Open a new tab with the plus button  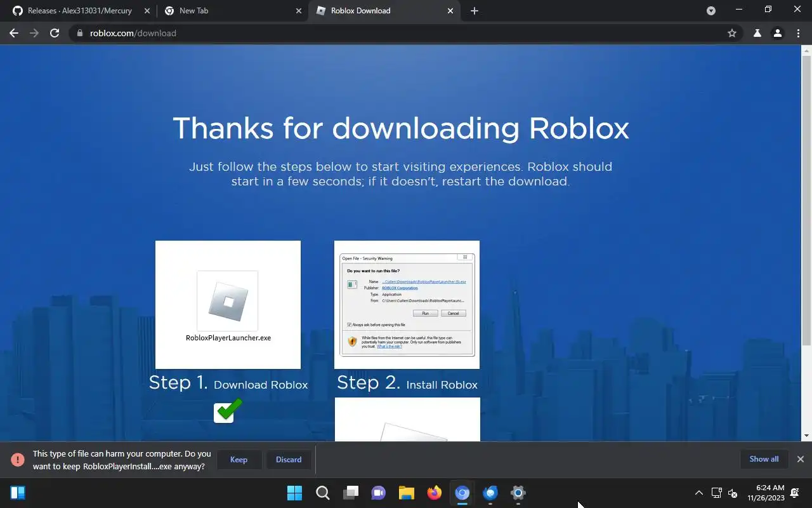[475, 11]
